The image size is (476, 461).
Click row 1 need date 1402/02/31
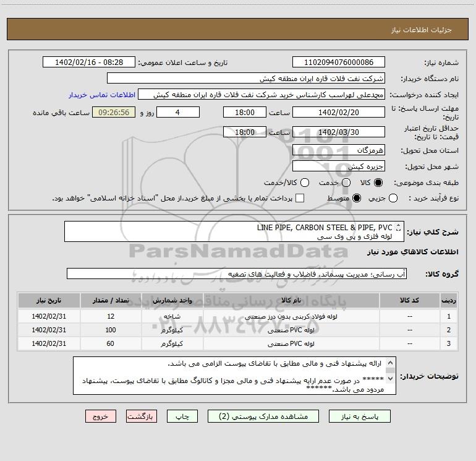(49, 316)
